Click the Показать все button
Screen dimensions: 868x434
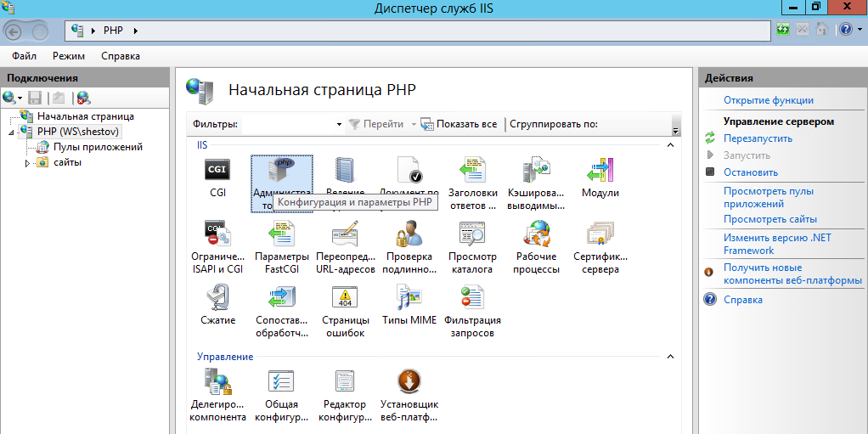coord(459,124)
